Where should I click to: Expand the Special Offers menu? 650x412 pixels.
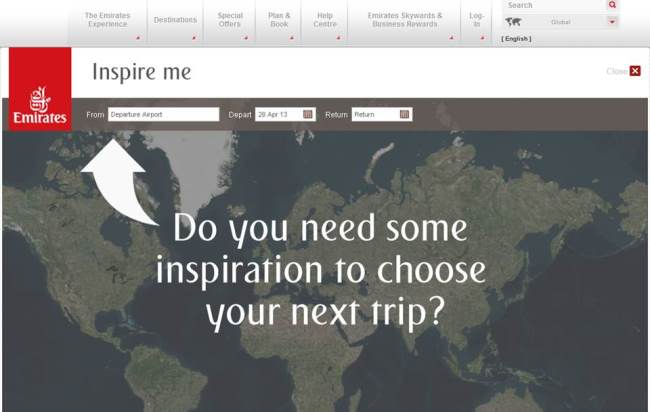230,20
